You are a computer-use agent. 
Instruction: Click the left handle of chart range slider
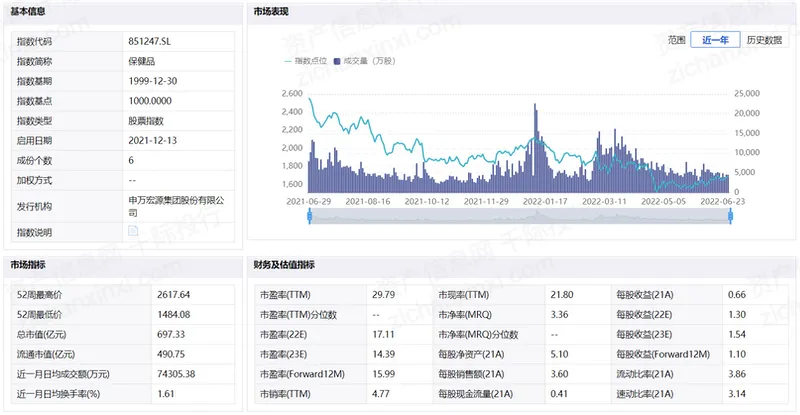[x=310, y=216]
